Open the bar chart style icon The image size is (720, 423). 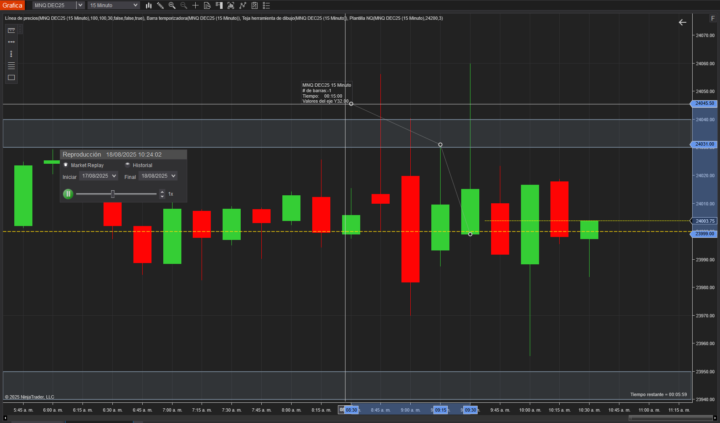[x=149, y=6]
